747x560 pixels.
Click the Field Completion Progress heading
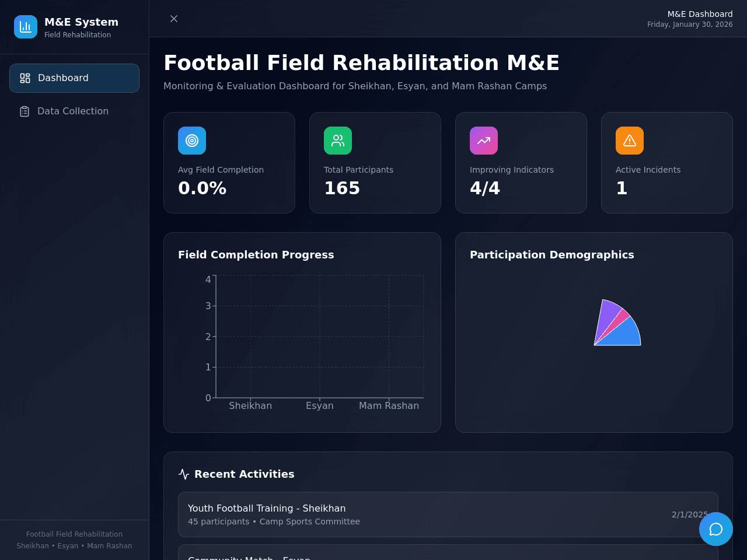tap(256, 255)
